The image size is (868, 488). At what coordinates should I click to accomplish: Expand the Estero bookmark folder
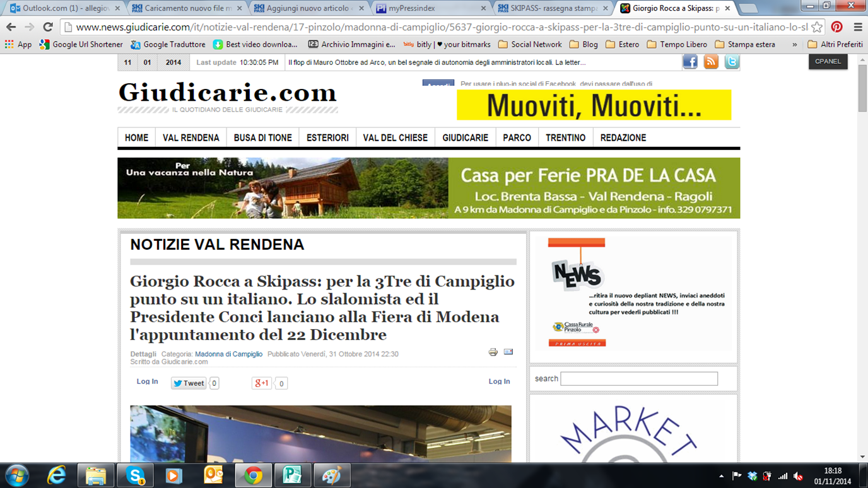coord(622,45)
